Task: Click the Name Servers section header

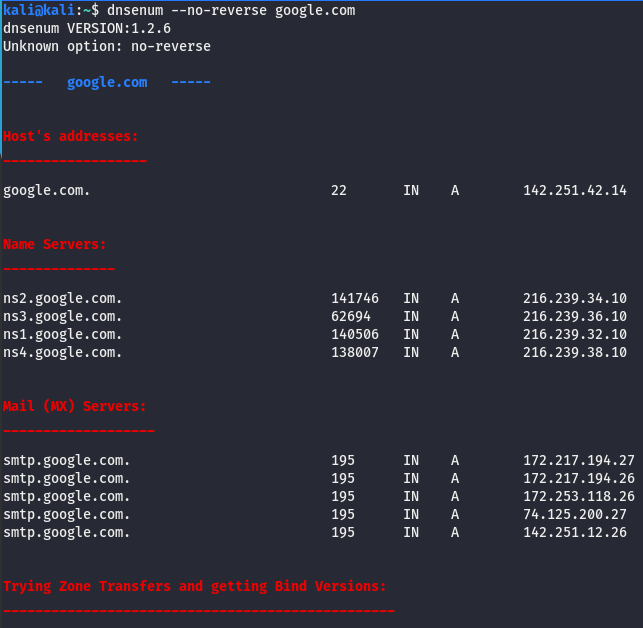Action: tap(55, 244)
